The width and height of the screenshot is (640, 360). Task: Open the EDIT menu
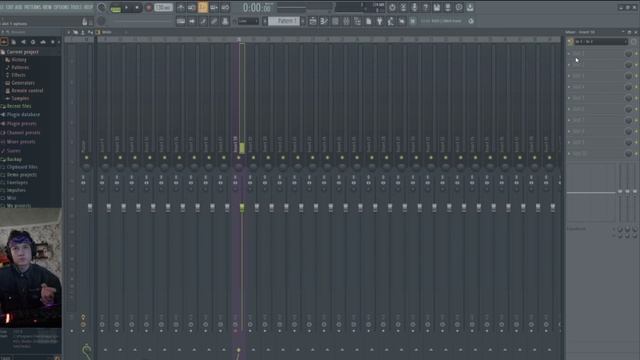pyautogui.click(x=9, y=7)
